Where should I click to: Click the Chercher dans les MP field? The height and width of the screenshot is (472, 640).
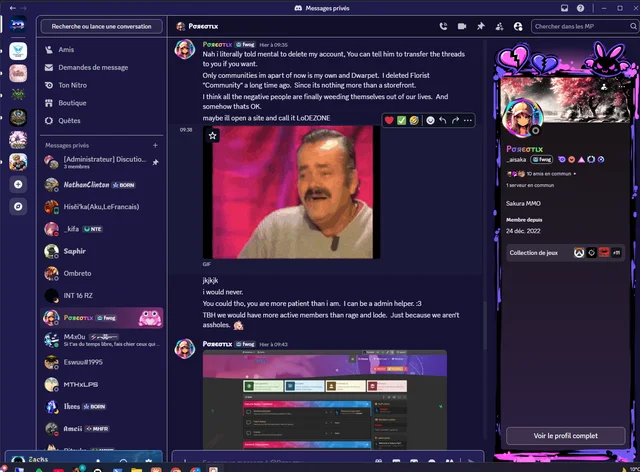[584, 27]
